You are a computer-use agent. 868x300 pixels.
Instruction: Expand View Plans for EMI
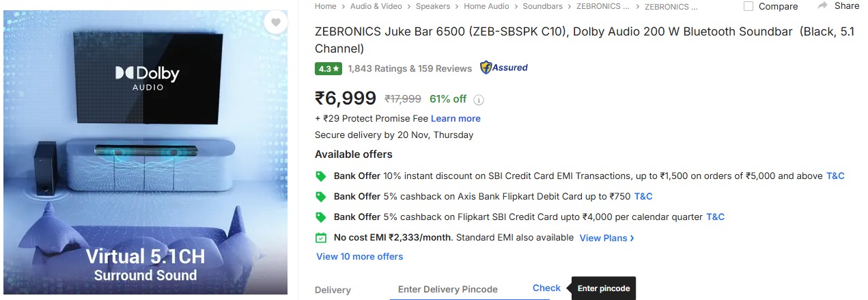coord(606,238)
